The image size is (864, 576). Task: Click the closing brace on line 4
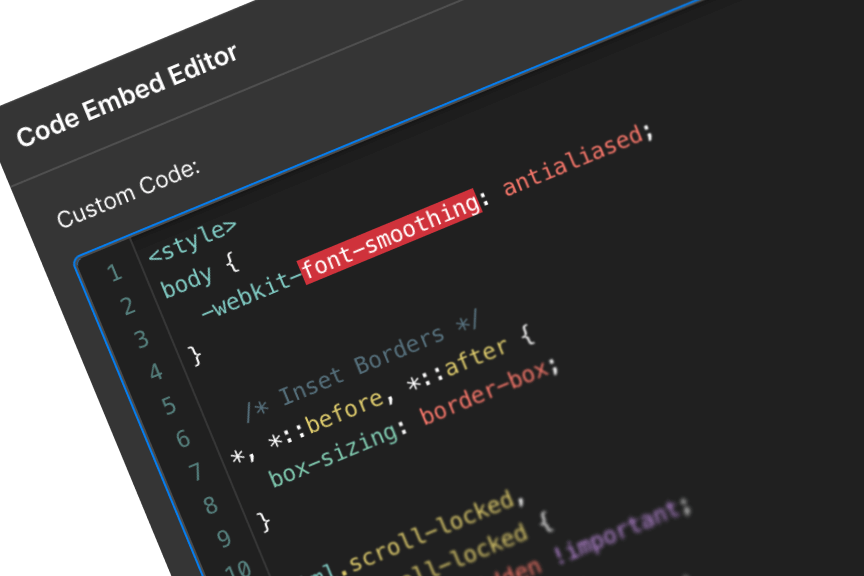[x=195, y=356]
